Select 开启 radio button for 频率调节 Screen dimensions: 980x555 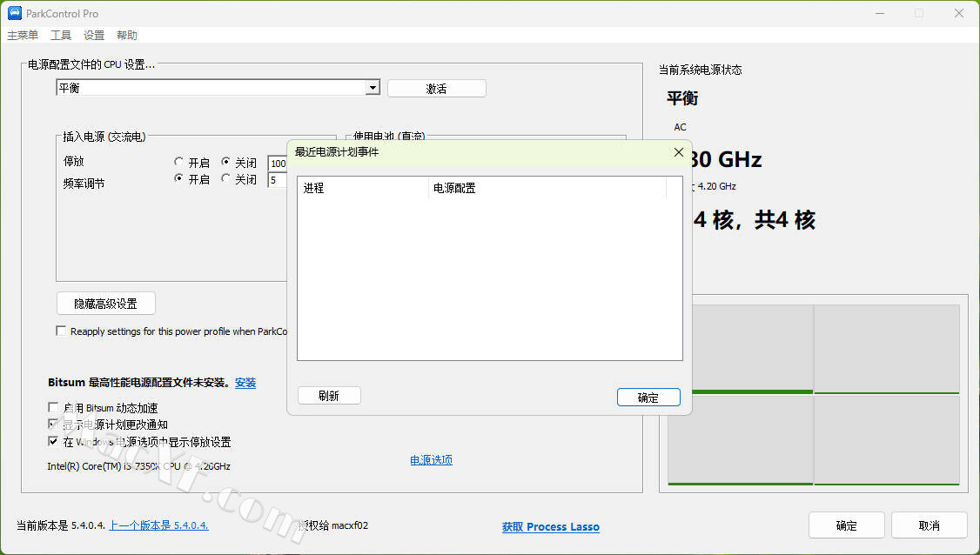click(178, 179)
